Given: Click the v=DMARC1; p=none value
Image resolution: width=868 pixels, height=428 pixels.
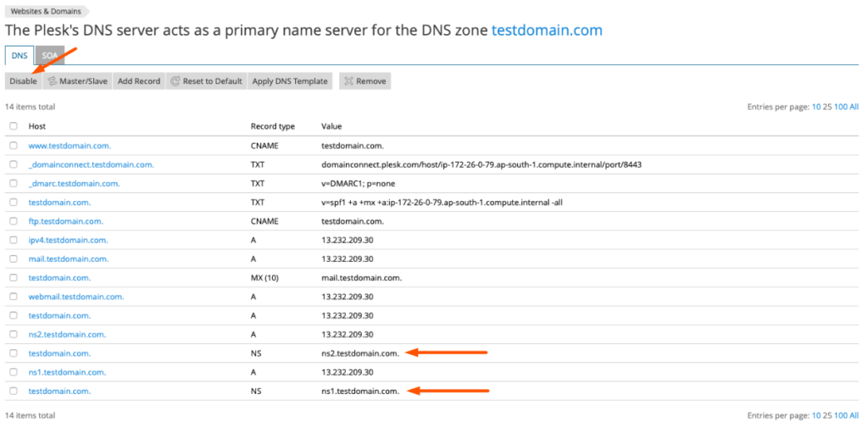Looking at the screenshot, I should pyautogui.click(x=359, y=183).
